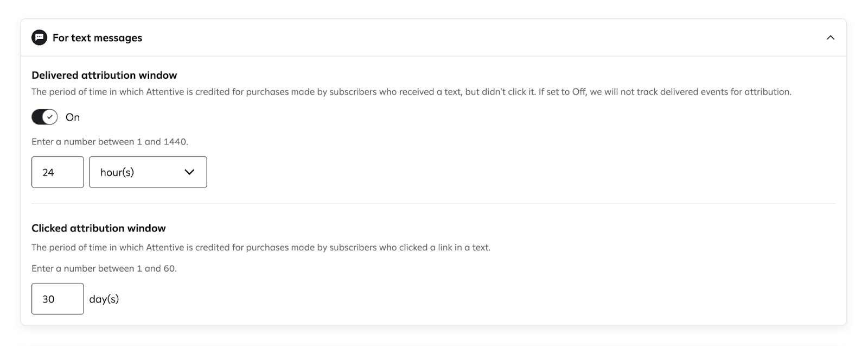
Task: Click the checkmark inside the On toggle
Action: click(49, 116)
